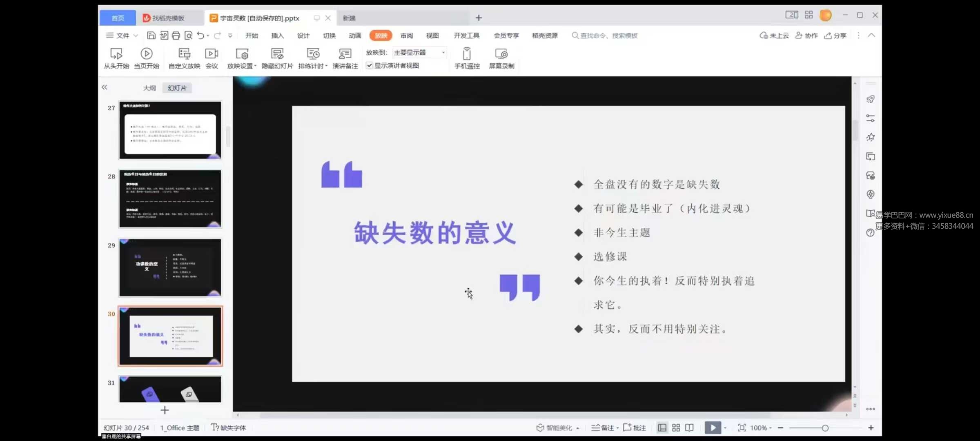Click the 智能美化 button
980x441 pixels.
pos(555,428)
